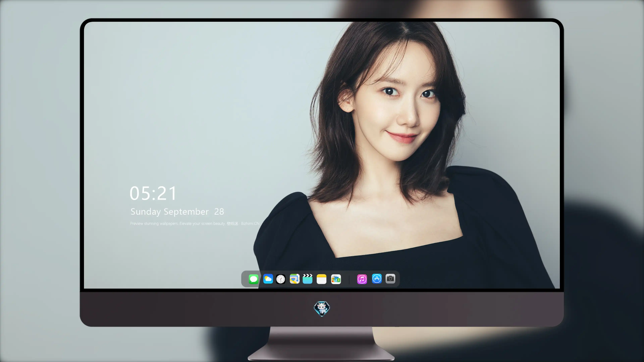
Task: Click the 05:21 clock display
Action: [x=153, y=193]
